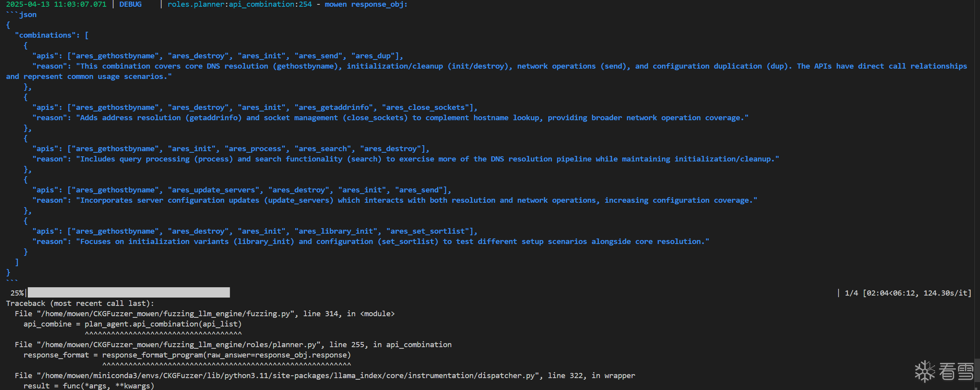Click the dispatcher.py line 322 file path
Image resolution: width=980 pixels, height=390 pixels.
tap(325, 376)
